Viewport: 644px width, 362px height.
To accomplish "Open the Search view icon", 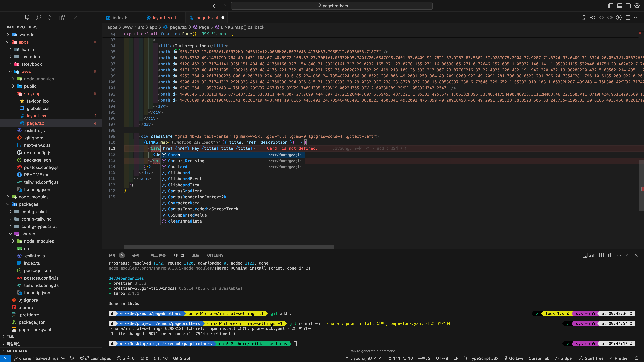I will 38,17.
